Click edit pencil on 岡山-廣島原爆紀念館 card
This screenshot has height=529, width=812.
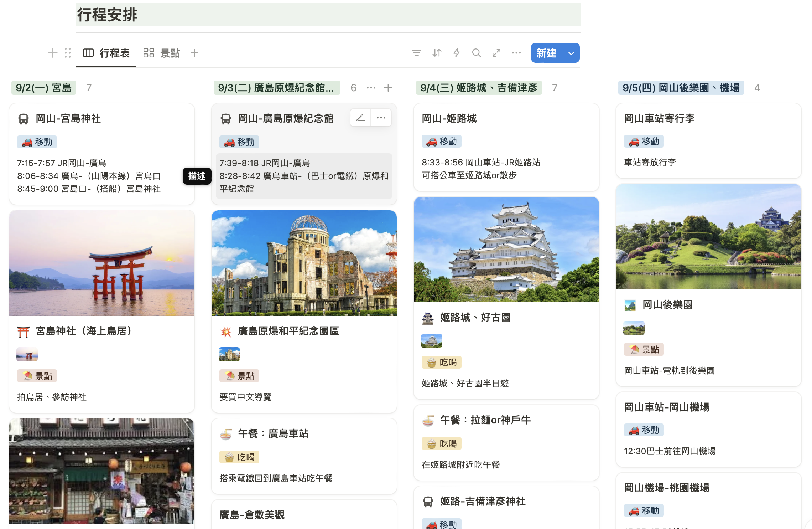pos(360,118)
